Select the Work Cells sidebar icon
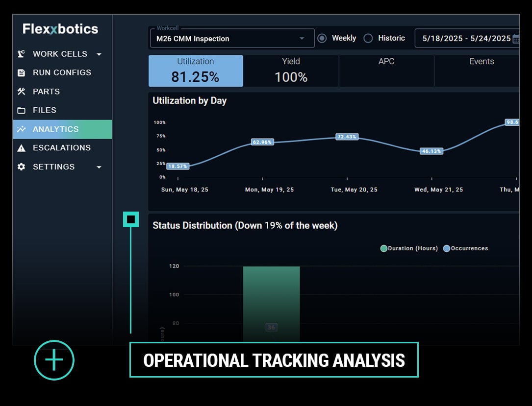This screenshot has height=406, width=532. [x=21, y=54]
